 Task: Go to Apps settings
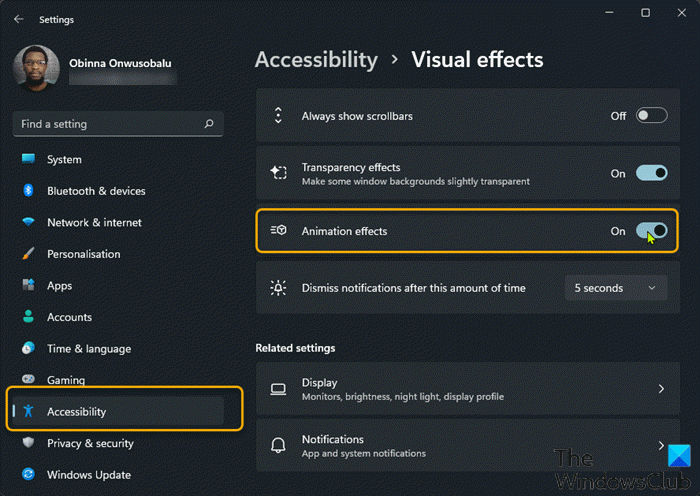(x=59, y=286)
